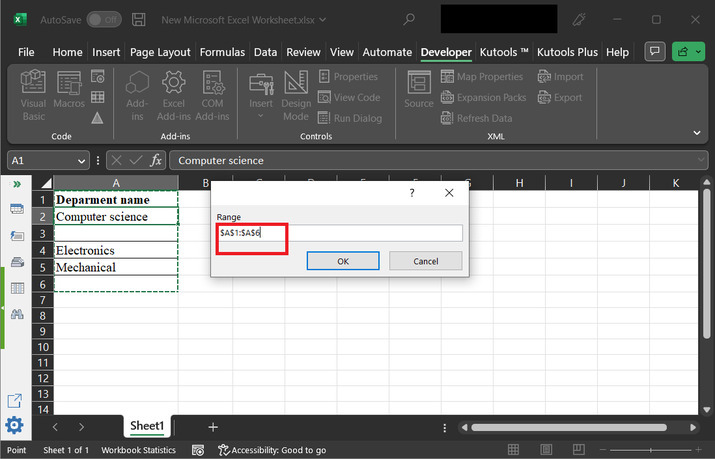Click the Range input field
The height and width of the screenshot is (459, 715).
340,233
